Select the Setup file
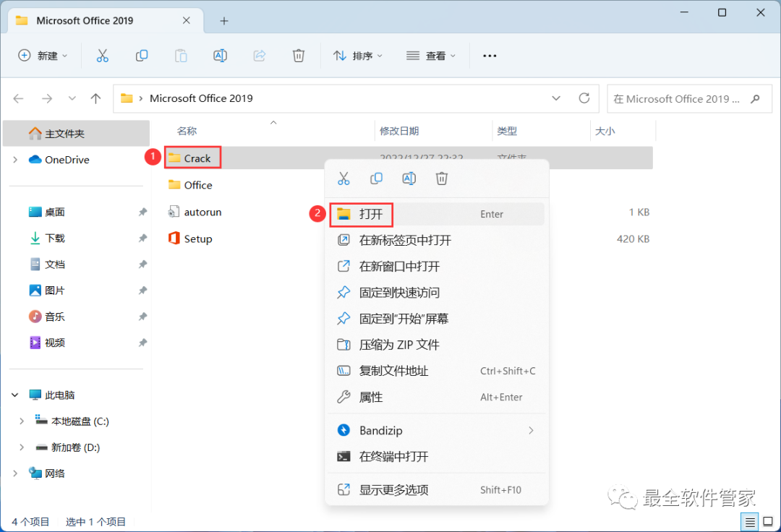Viewport: 781px width, 532px height. [197, 239]
